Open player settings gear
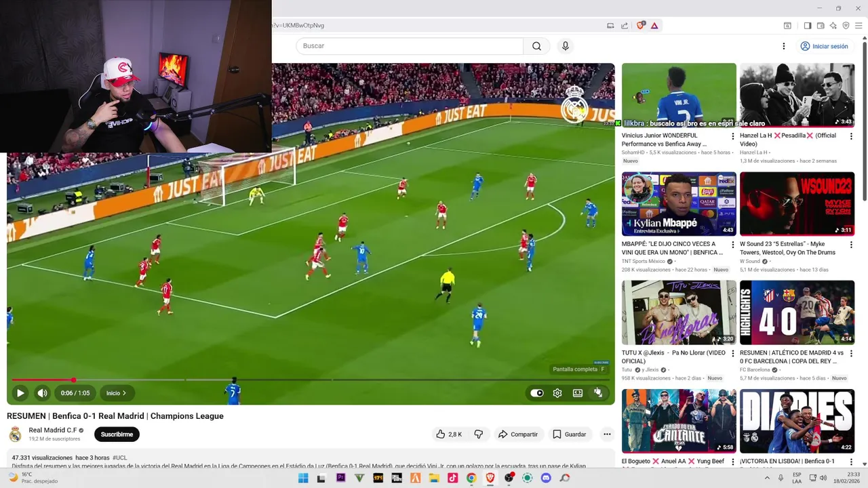 pyautogui.click(x=557, y=393)
